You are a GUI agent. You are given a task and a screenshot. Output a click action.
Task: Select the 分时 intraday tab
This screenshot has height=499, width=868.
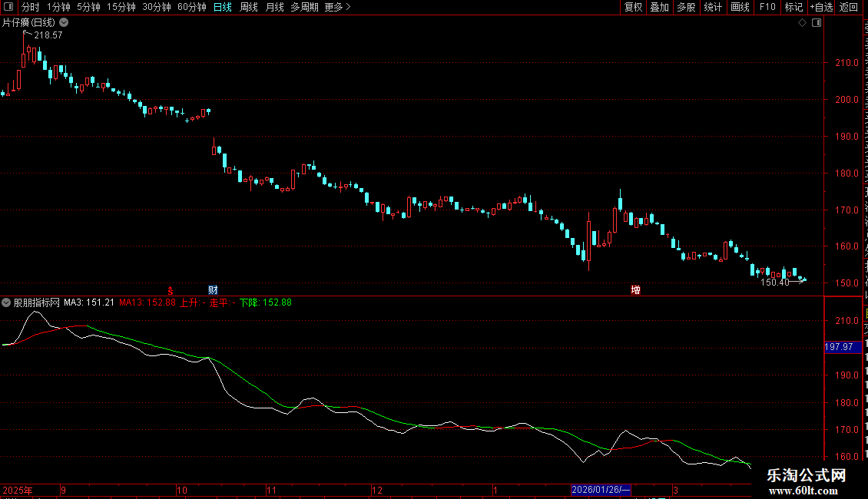pyautogui.click(x=30, y=7)
